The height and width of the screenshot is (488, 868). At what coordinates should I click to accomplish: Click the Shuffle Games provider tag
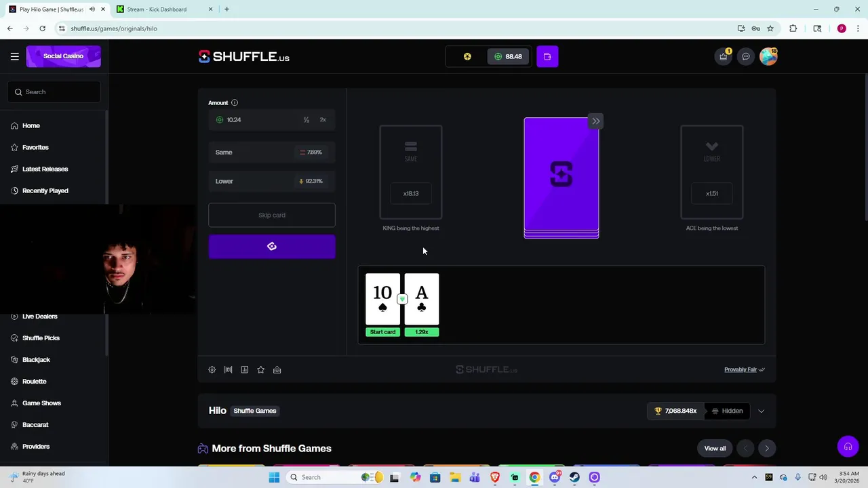pyautogui.click(x=255, y=411)
